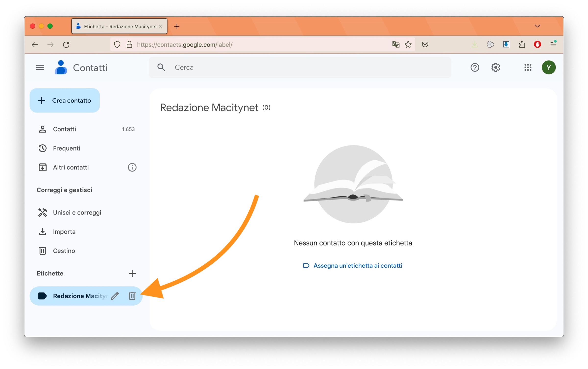588x369 pixels.
Task: Expand the list all tabs chevron
Action: [x=537, y=26]
